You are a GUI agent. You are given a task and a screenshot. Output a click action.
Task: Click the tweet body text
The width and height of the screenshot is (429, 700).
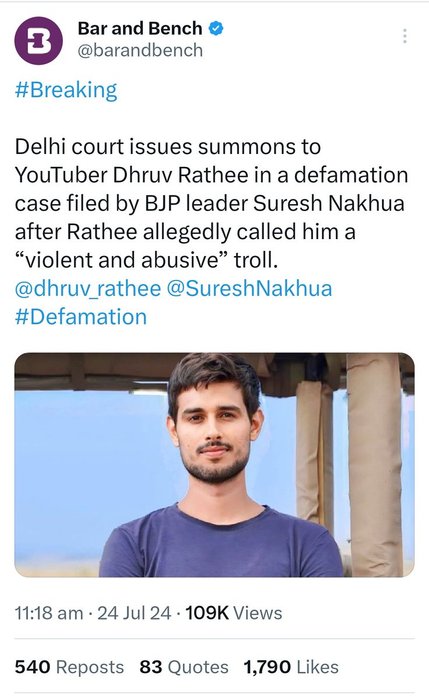point(211,203)
